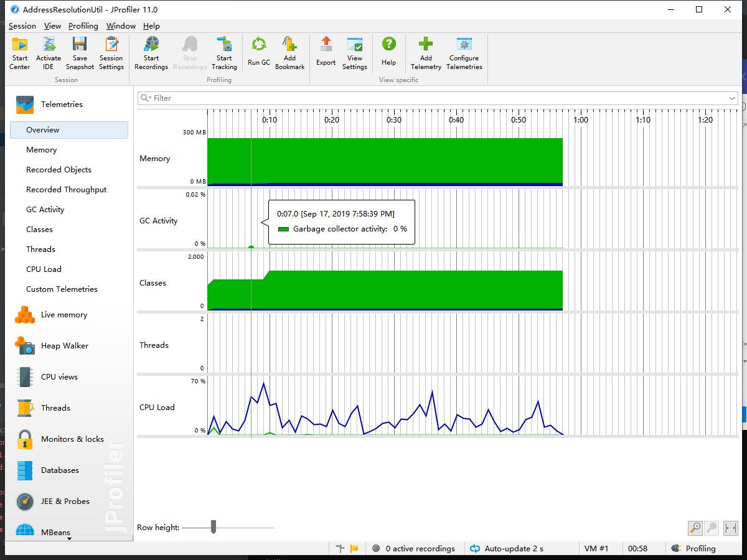The height and width of the screenshot is (560, 747).
Task: Open Session Settings
Action: coord(111,45)
